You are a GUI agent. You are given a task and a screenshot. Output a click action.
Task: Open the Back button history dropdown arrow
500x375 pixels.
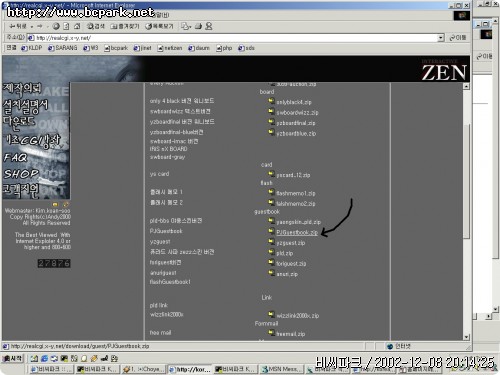[x=32, y=26]
